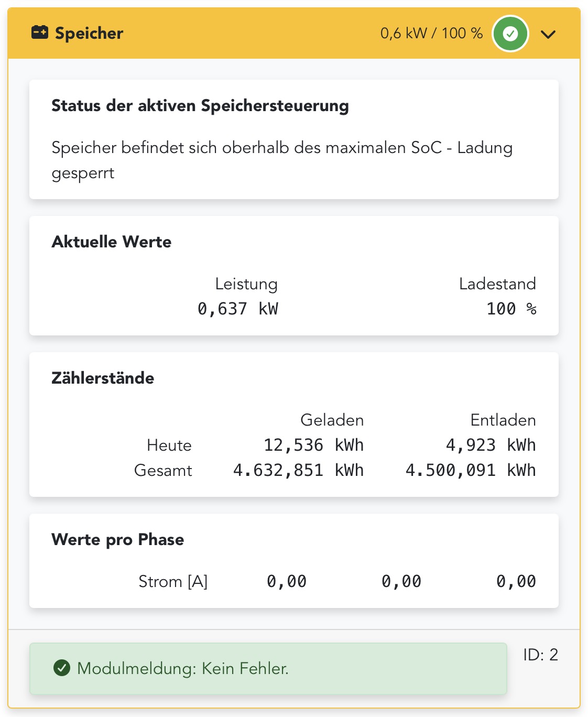The height and width of the screenshot is (717, 588).
Task: Click the header summary 0,6 kW / 100 %
Action: click(x=431, y=34)
